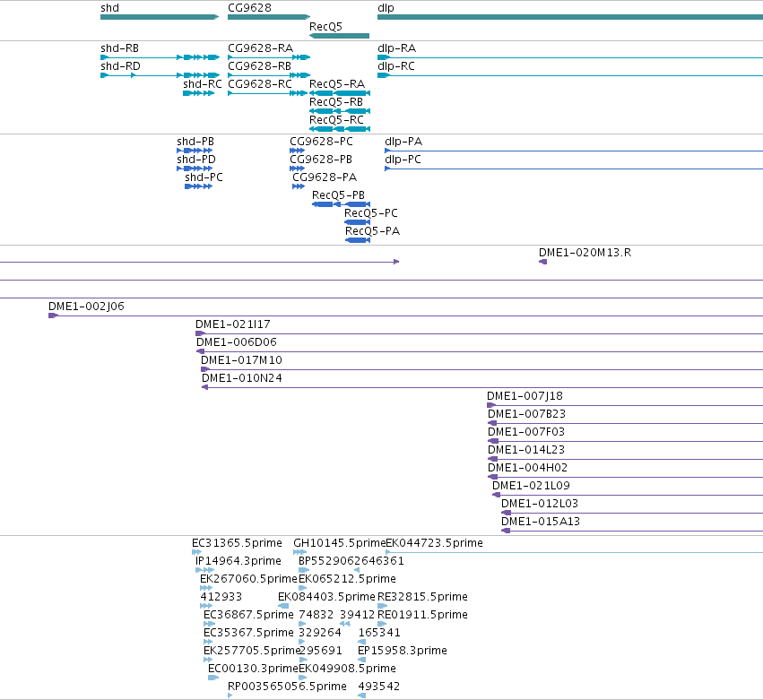Select the EC00130.3prime EST label
763x700 pixels.
click(253, 670)
